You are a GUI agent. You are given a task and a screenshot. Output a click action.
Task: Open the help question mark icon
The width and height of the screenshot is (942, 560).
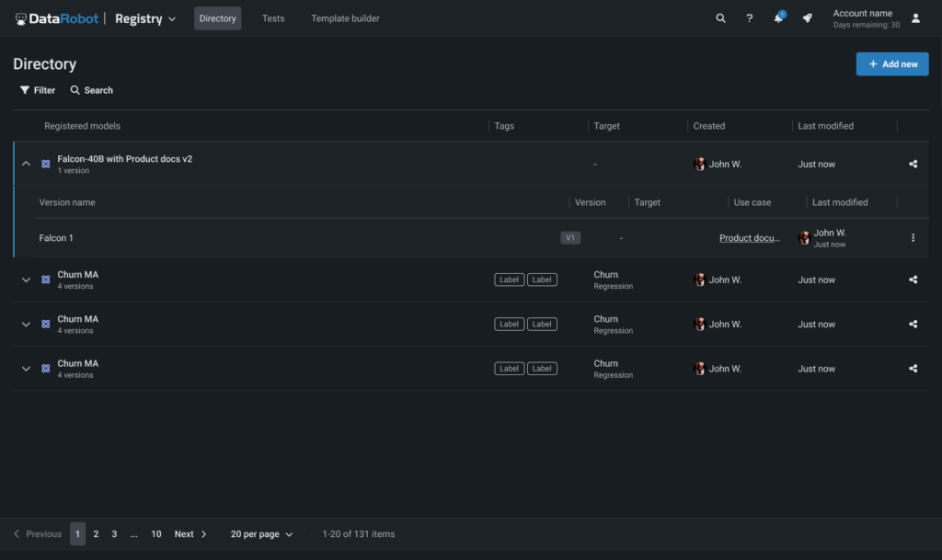[749, 18]
